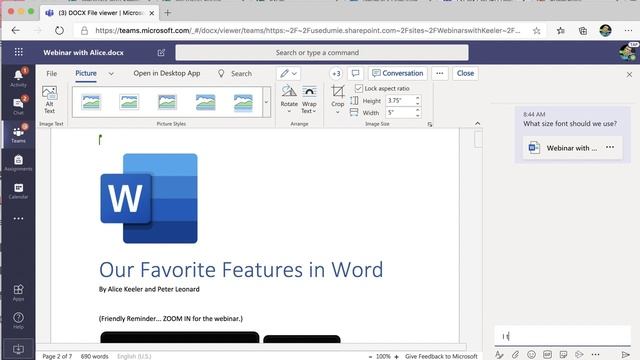Select the third picture style thumbnail
The height and width of the screenshot is (360, 640).
coord(167,102)
